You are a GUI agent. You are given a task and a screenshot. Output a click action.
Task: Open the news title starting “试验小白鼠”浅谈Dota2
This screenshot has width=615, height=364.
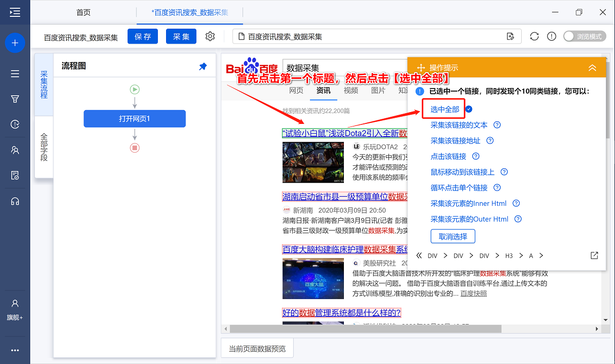345,133
